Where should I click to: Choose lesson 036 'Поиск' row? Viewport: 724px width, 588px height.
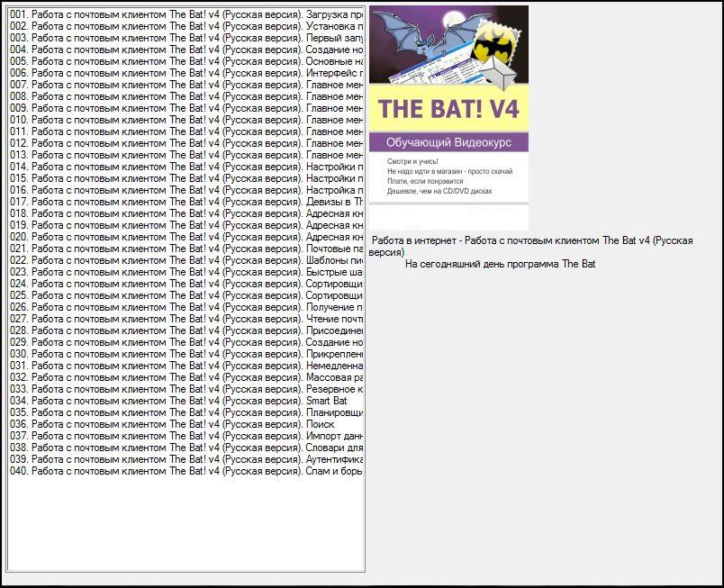click(186, 424)
